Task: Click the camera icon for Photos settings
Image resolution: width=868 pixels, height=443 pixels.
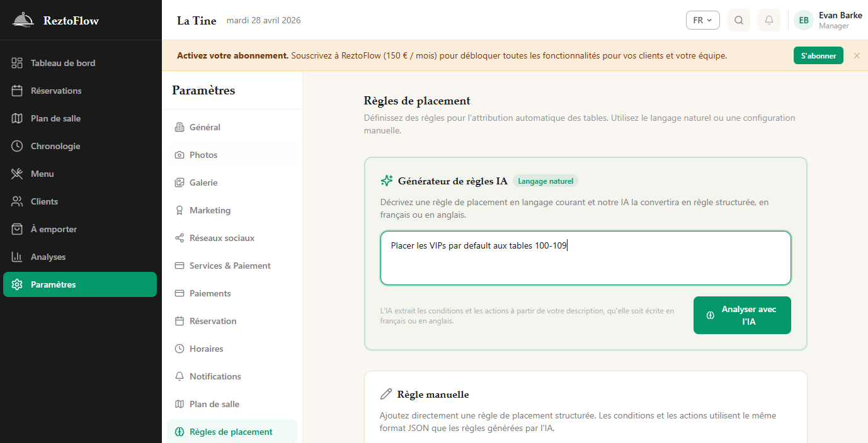Action: pyautogui.click(x=180, y=155)
